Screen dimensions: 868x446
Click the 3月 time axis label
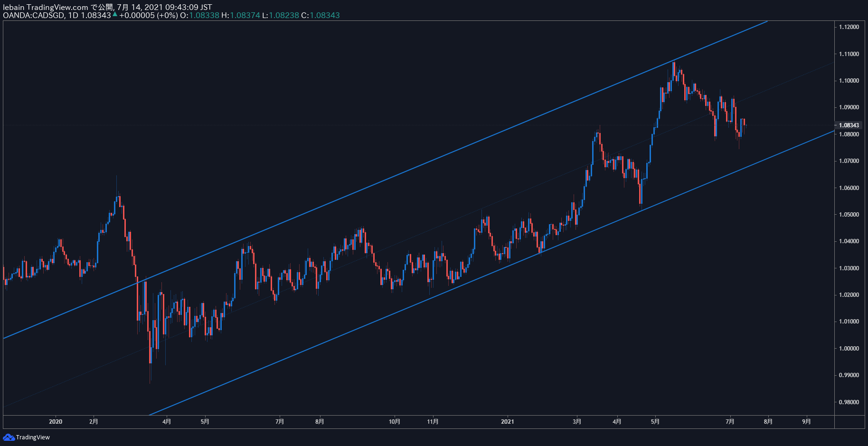577,422
